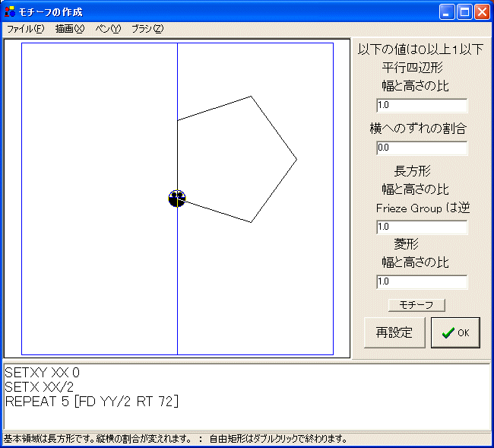This screenshot has height=448, width=494.
Task: Click the 以下の値は0以上1以下 label
Action: click(420, 49)
